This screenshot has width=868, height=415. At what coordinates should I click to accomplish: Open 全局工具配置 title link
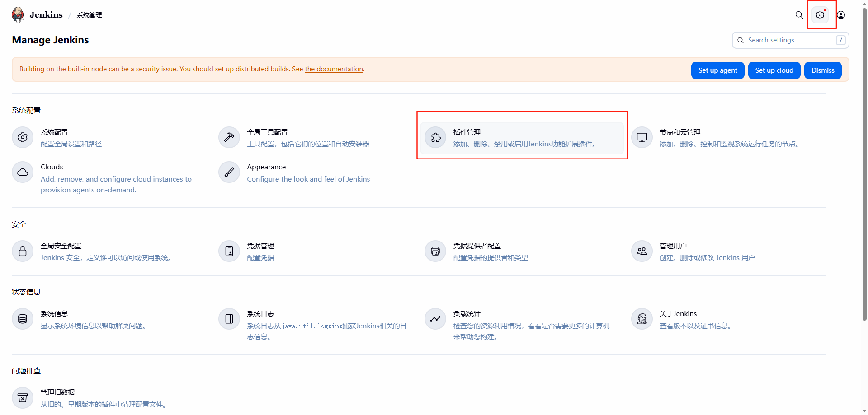click(x=267, y=132)
